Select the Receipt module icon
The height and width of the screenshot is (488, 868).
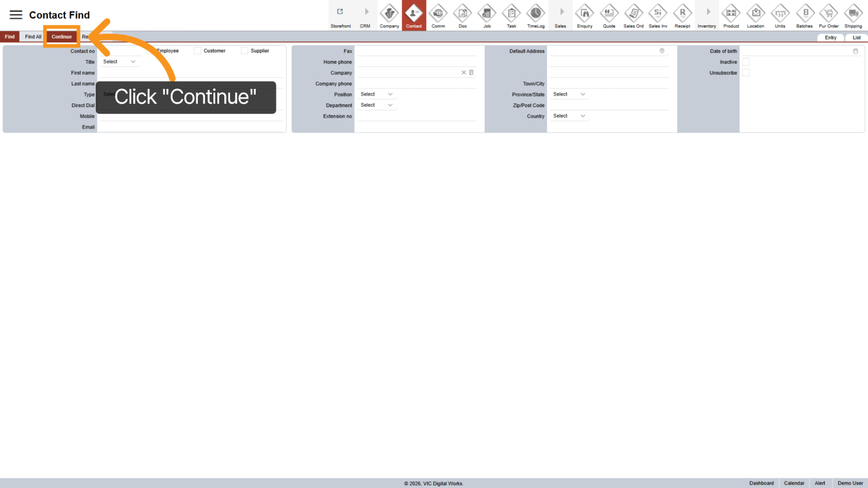682,15
